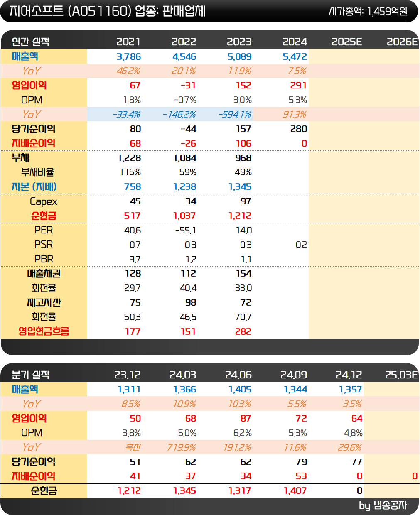Click the 2024 PSR value '0.2'
The height and width of the screenshot is (515, 420).
[x=301, y=245]
